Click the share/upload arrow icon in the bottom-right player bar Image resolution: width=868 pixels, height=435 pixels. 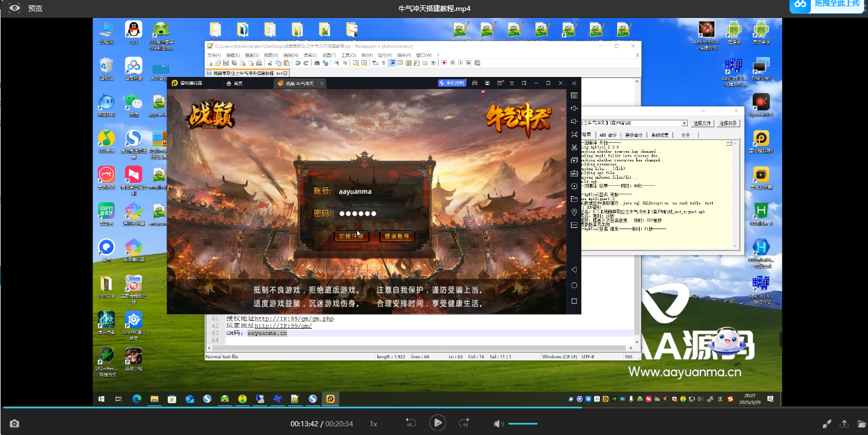[844, 424]
